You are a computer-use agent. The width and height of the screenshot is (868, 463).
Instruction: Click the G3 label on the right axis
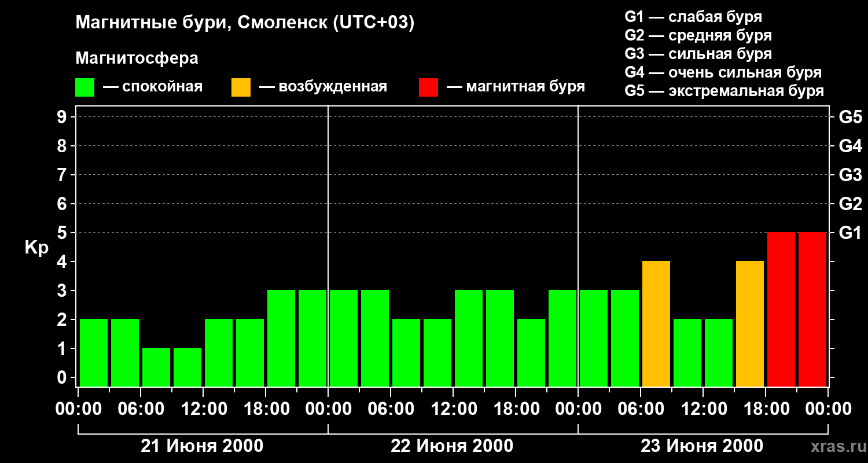point(850,175)
